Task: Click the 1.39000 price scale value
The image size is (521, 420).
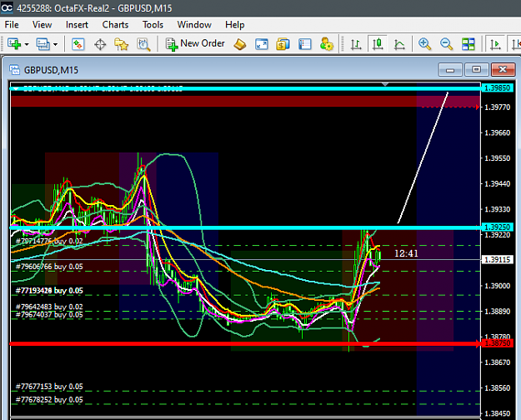Action: [498, 286]
